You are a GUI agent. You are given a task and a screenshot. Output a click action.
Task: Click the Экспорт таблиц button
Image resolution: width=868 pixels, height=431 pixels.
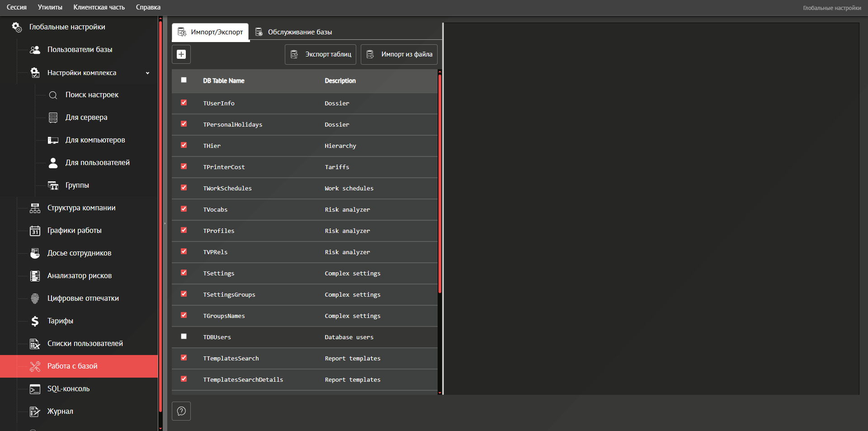tap(321, 54)
